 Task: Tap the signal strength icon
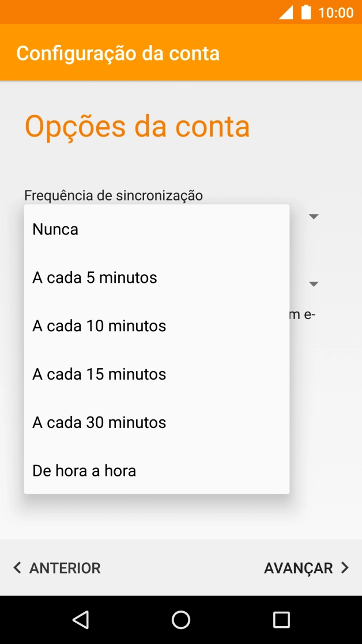pyautogui.click(x=287, y=12)
